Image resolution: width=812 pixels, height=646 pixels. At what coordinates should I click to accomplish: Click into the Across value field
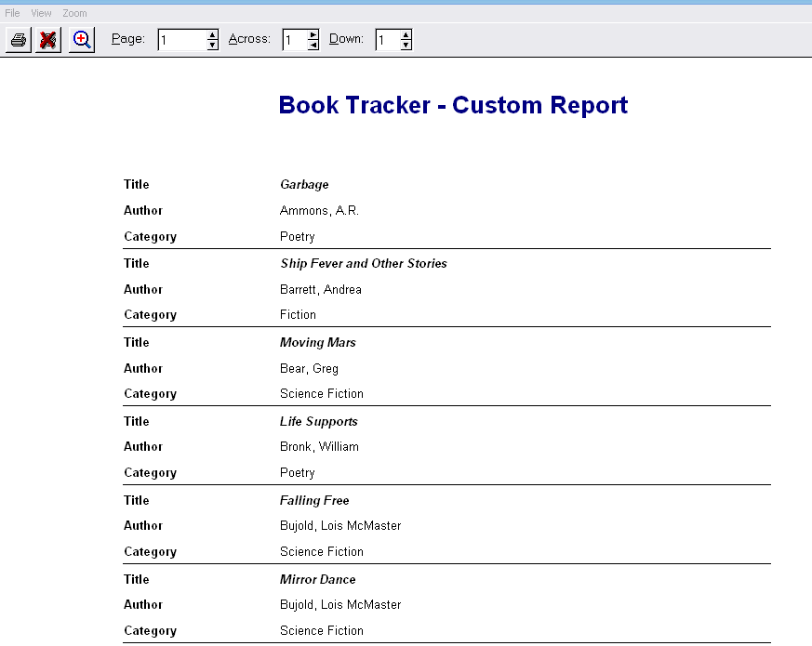pos(295,40)
